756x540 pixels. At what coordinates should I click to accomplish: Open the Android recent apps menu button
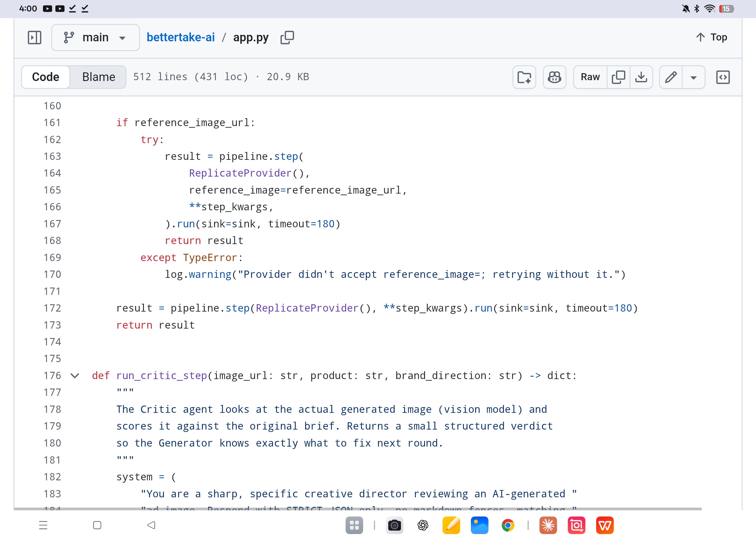[43, 525]
